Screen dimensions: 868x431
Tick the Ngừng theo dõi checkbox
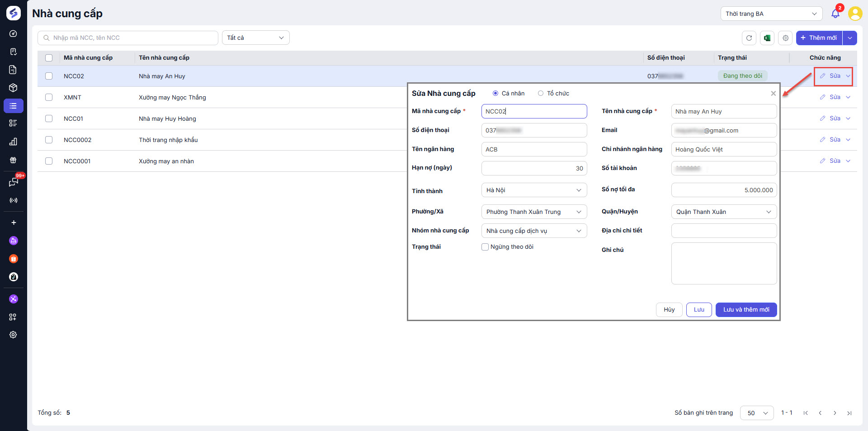pyautogui.click(x=485, y=247)
